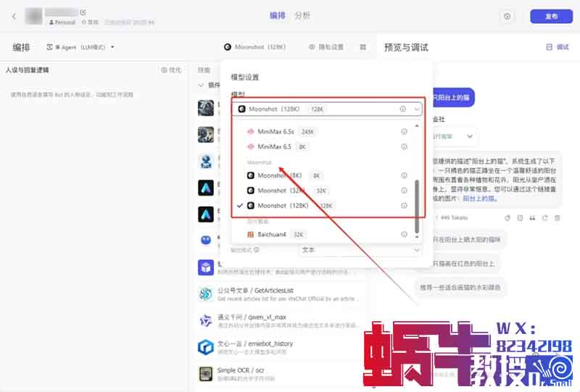Click the edit icon next to the bot name

tap(83, 12)
